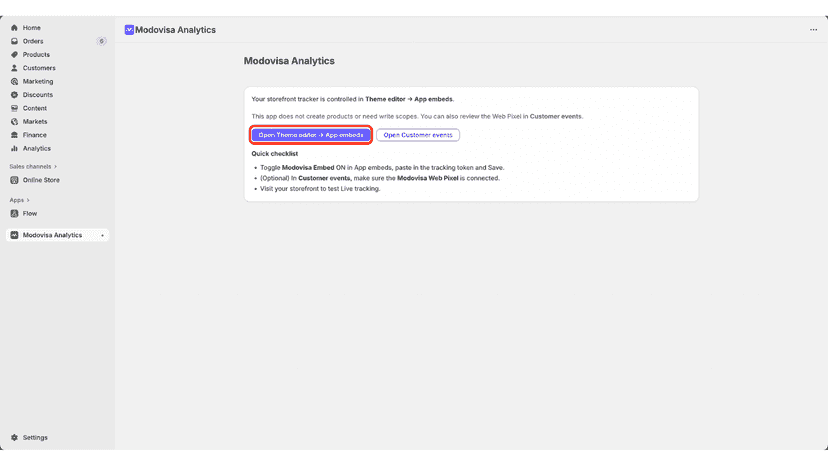This screenshot has height=466, width=828.
Task: Click the storefront tracker description line
Action: 352,99
